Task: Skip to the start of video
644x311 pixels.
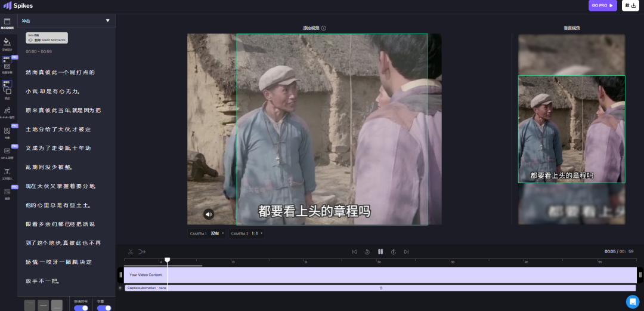Action: point(354,252)
